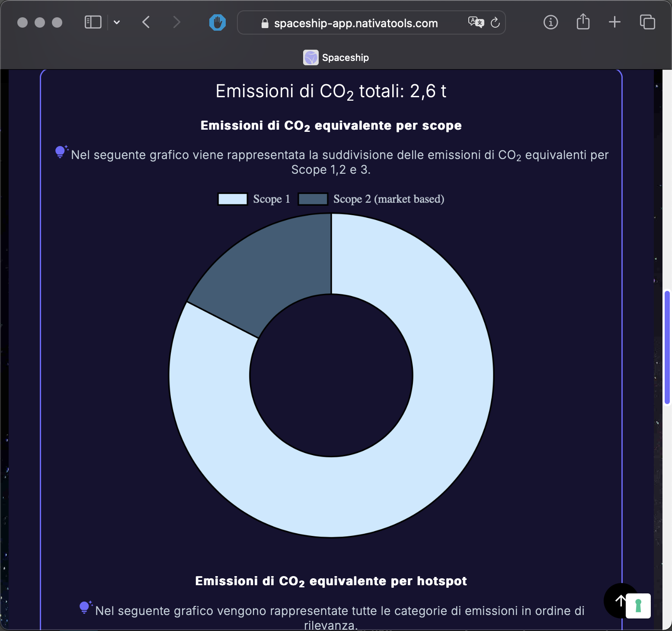The height and width of the screenshot is (631, 672).
Task: Click the red close window button
Action: (22, 22)
